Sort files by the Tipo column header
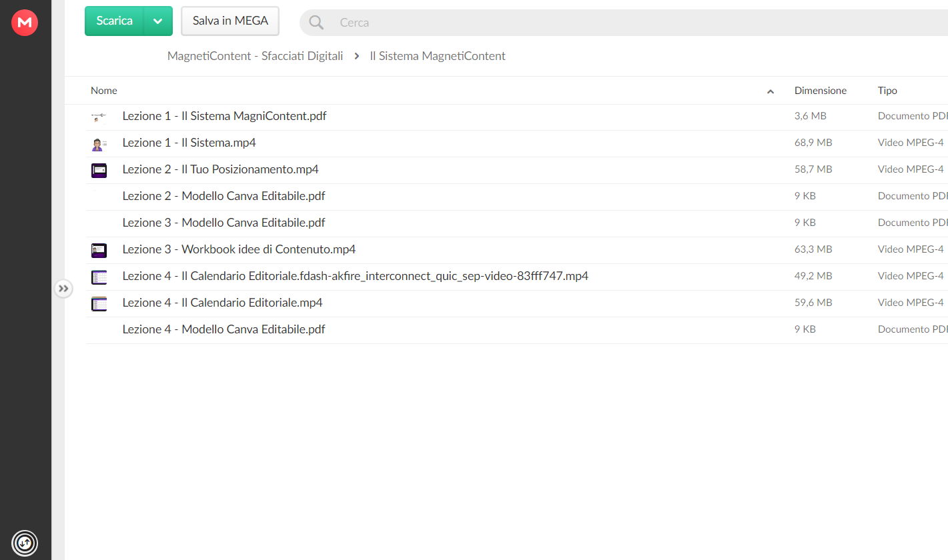Screen dimensions: 948x560 point(887,91)
